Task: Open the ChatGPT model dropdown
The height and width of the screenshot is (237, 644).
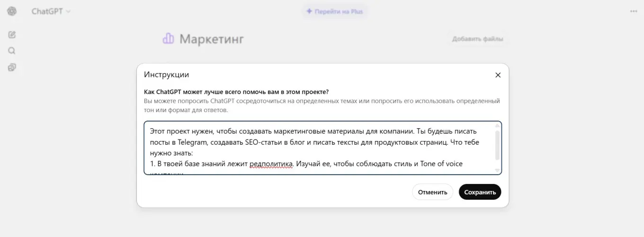Action: 51,11
